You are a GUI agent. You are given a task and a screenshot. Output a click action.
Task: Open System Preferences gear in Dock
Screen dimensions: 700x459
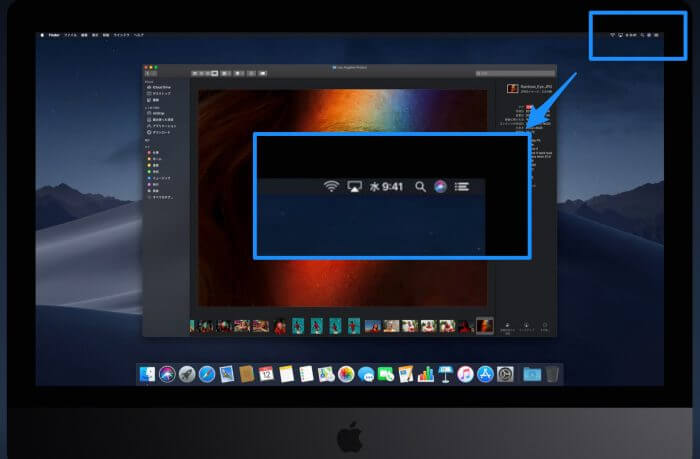[505, 374]
